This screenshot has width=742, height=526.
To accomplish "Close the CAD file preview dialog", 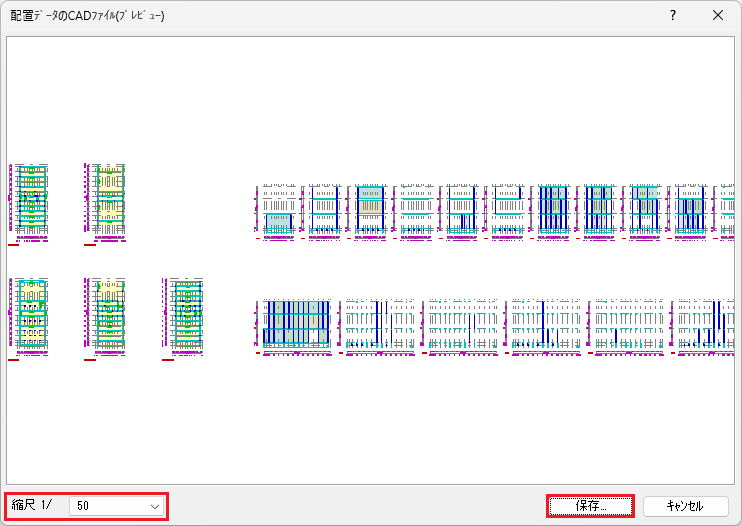I will click(x=718, y=15).
